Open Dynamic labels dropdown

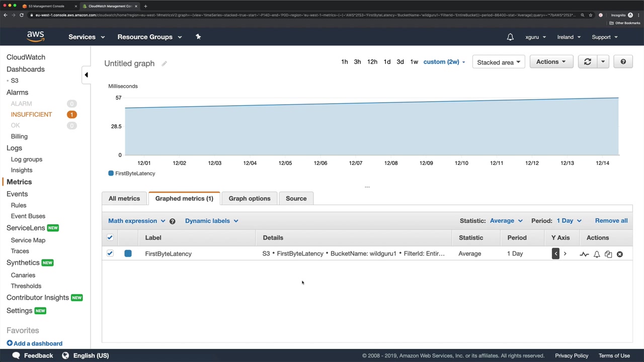212,221
